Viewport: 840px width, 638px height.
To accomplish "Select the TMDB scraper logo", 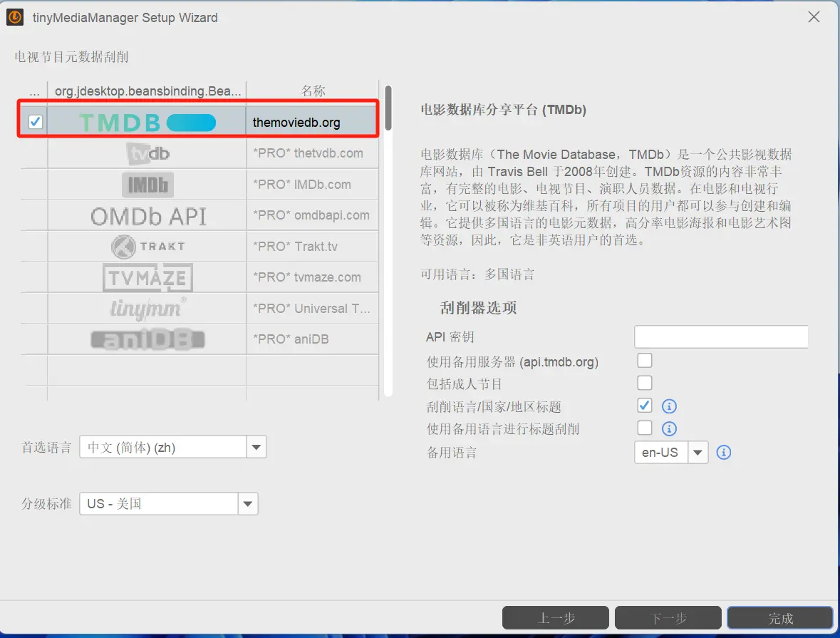I will click(146, 122).
